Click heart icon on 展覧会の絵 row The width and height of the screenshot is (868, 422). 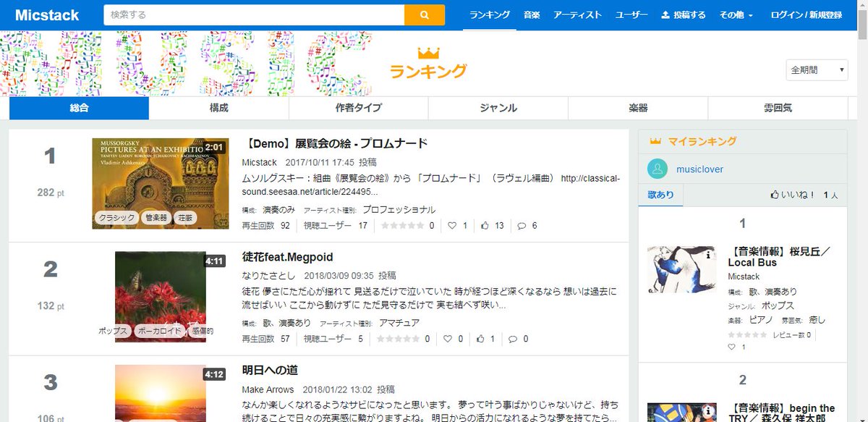click(x=452, y=226)
